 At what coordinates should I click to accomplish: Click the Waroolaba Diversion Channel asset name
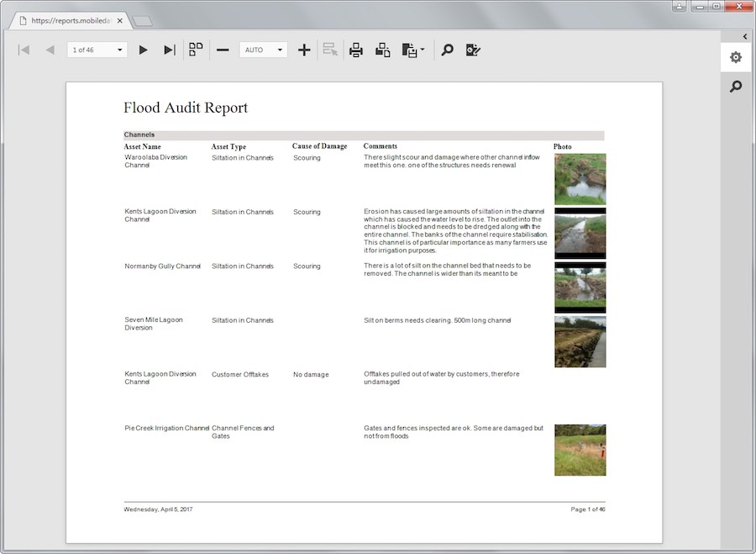(155, 161)
